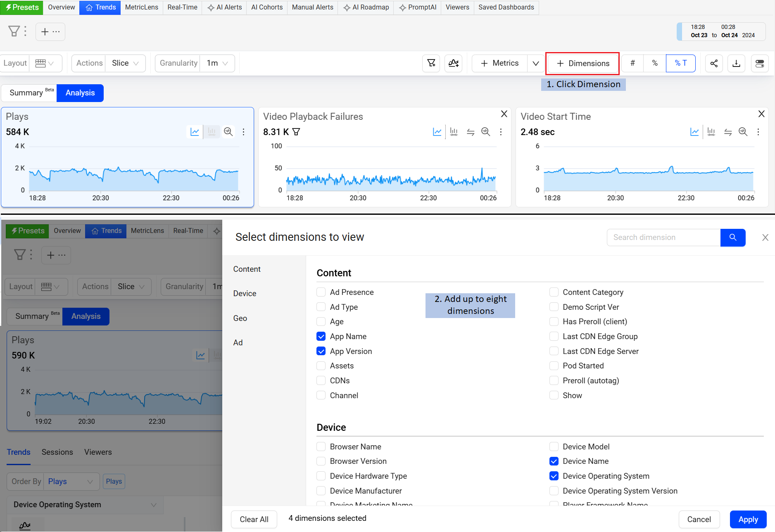Zoom icon on Video Playback Failures card

coord(485,132)
